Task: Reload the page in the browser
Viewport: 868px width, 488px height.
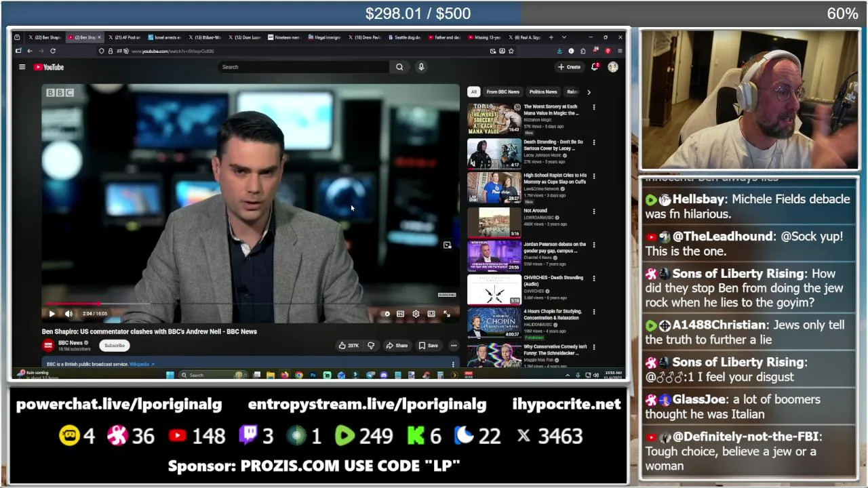Action: (53, 51)
